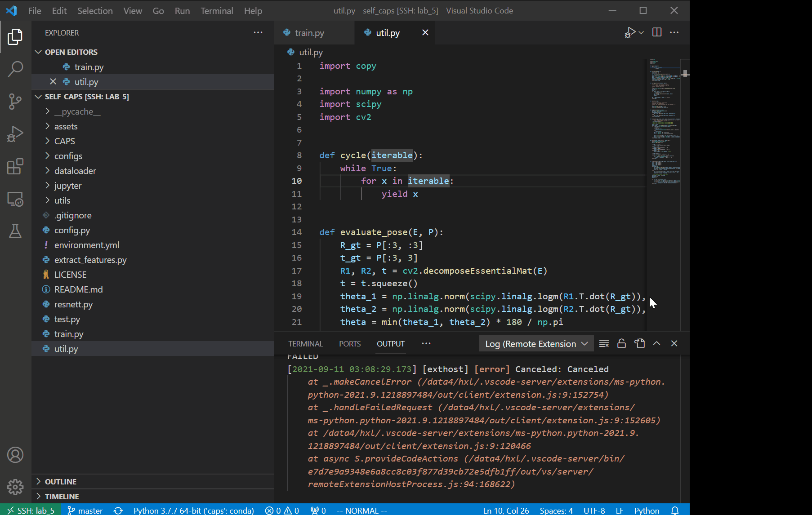
Task: Open the Terminal menu
Action: [x=217, y=10]
